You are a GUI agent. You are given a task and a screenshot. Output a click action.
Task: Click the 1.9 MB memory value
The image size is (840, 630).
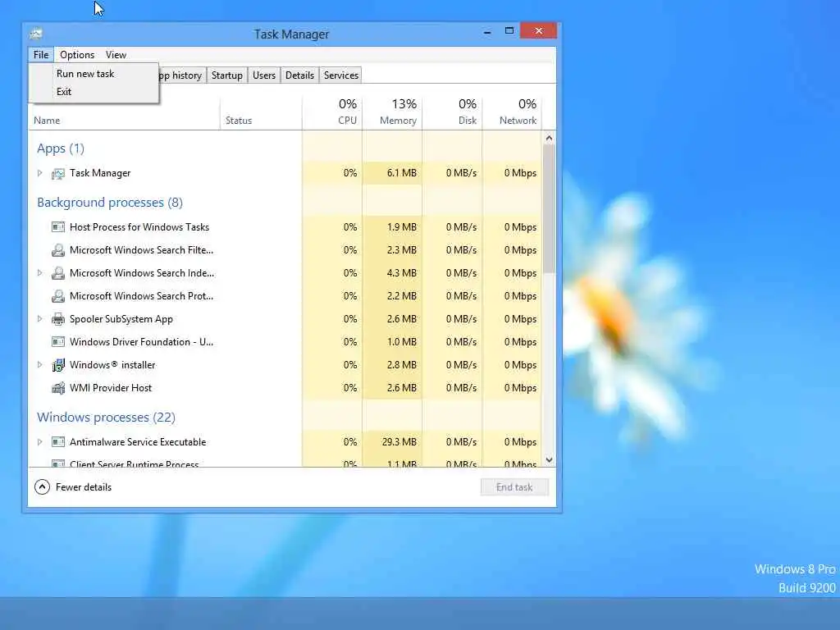tap(402, 227)
